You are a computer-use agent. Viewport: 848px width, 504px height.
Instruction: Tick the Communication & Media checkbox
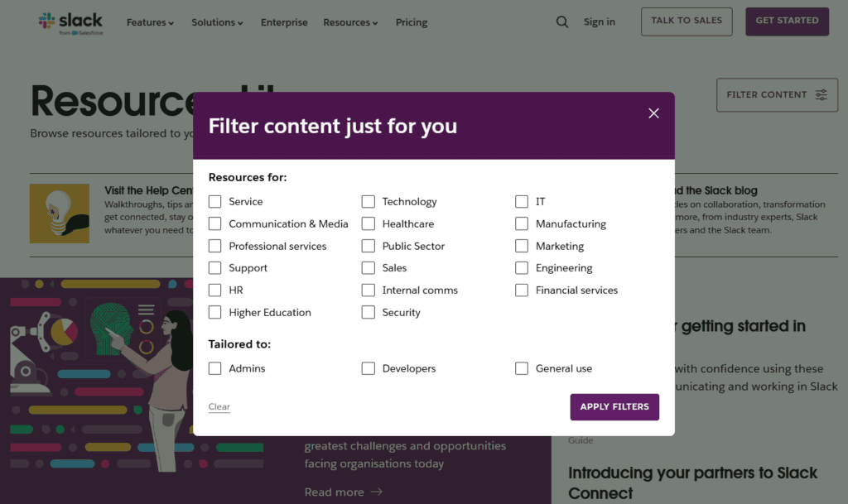point(214,223)
